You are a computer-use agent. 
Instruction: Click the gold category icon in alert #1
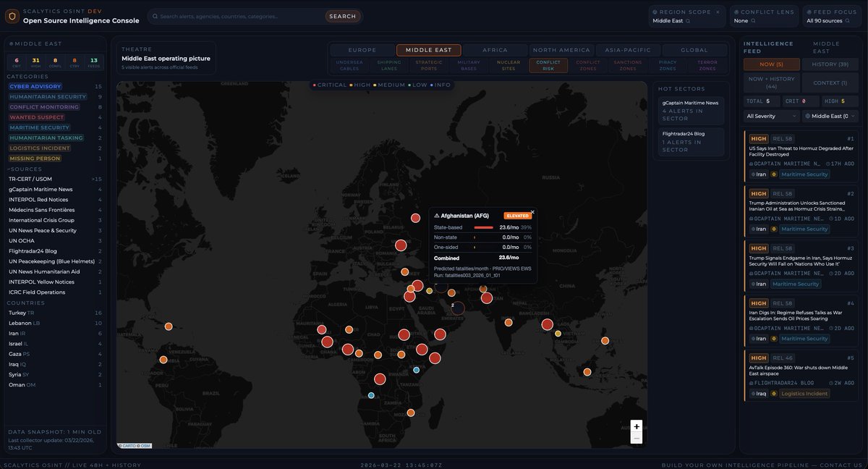774,174
